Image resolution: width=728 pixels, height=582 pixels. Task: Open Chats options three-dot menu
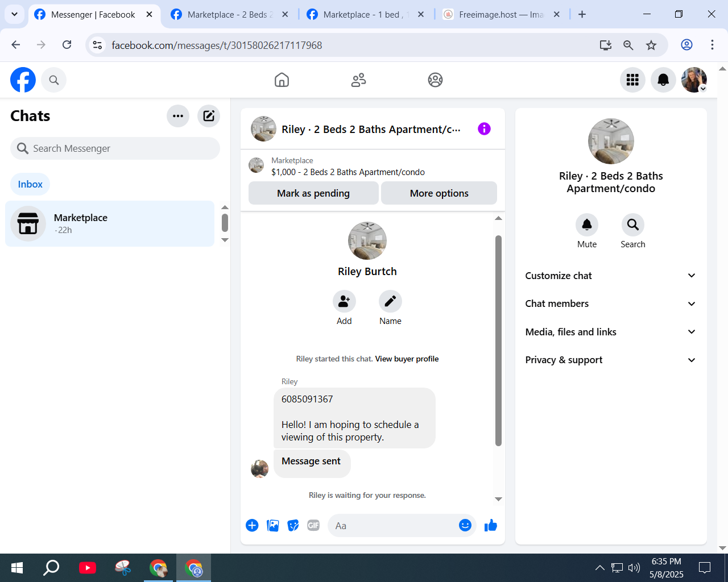178,116
